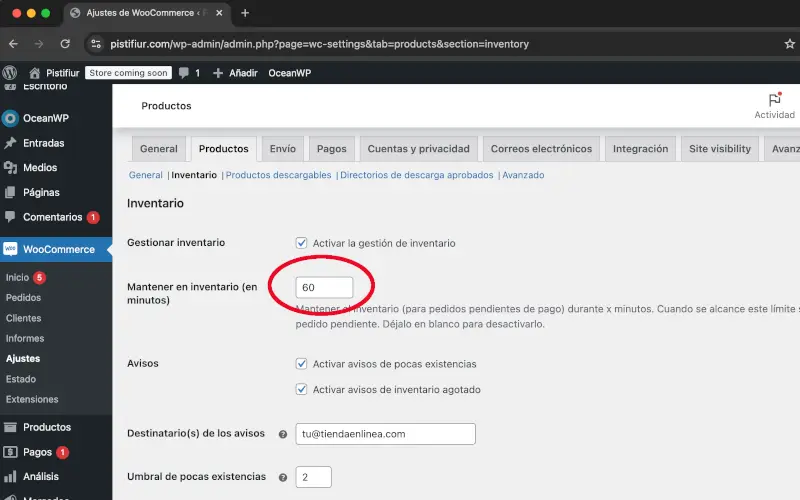This screenshot has height=500, width=800.
Task: Toggle Activar la gestión de inventario checkbox
Action: (302, 243)
